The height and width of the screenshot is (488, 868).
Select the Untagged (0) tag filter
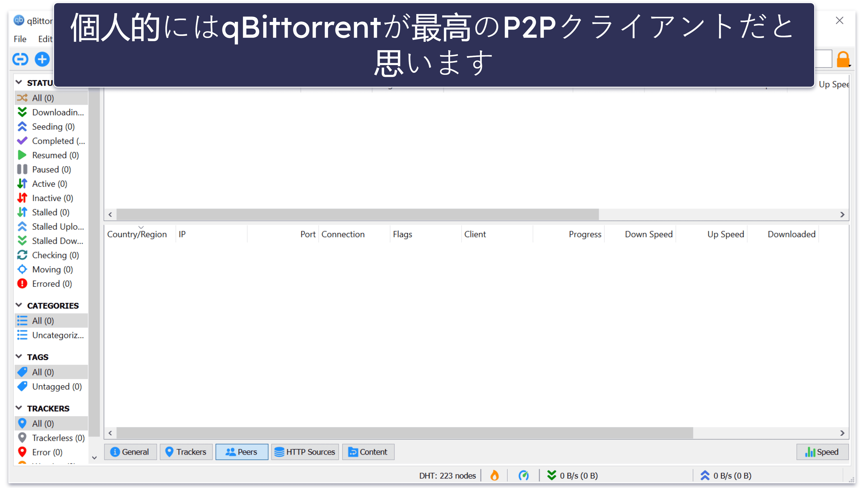pyautogui.click(x=51, y=387)
